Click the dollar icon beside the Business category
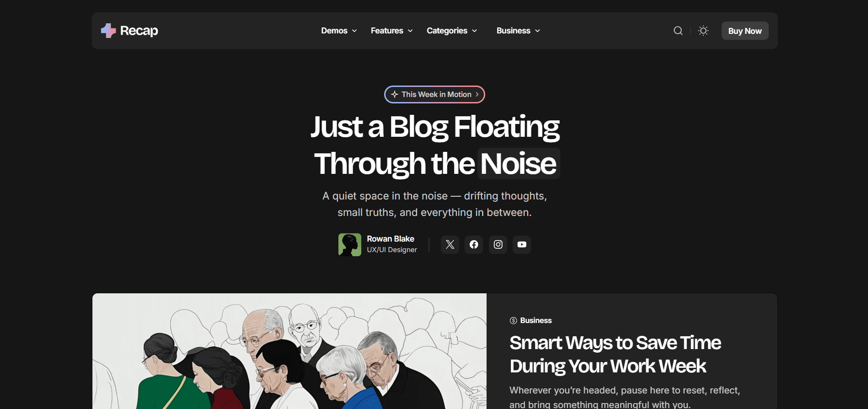The width and height of the screenshot is (868, 409). [x=514, y=321]
